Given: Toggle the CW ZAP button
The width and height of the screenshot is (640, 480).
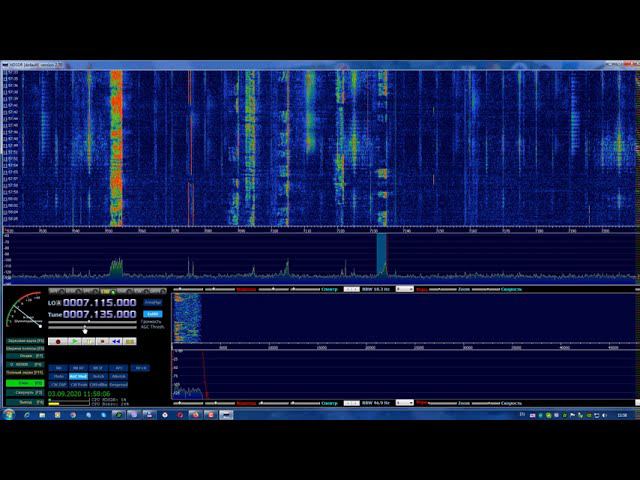Looking at the screenshot, I should [58, 384].
